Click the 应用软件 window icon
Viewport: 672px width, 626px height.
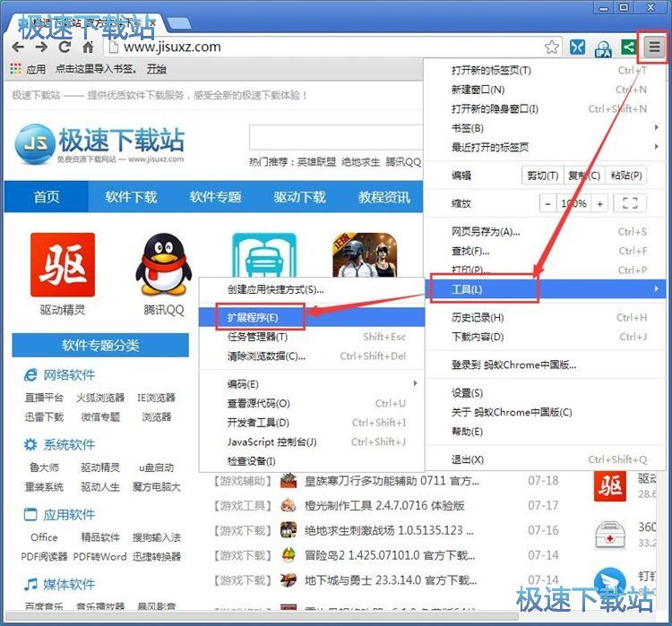(x=30, y=514)
